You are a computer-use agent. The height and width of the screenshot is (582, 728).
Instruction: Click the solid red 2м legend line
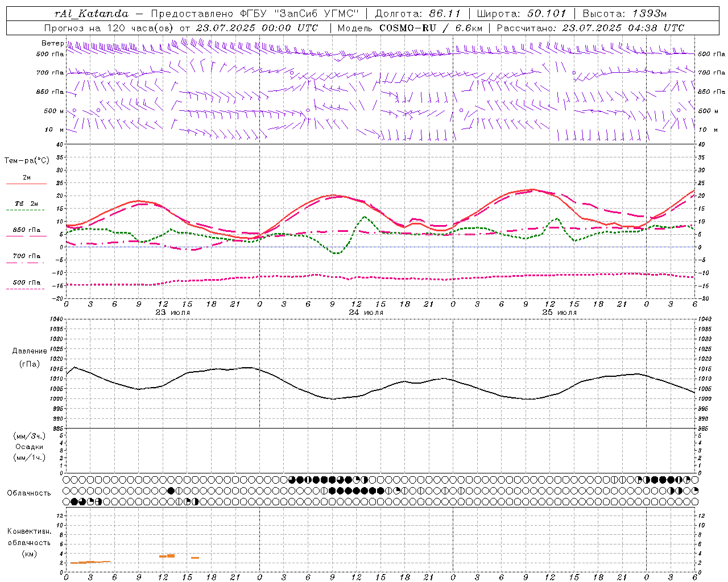point(26,184)
